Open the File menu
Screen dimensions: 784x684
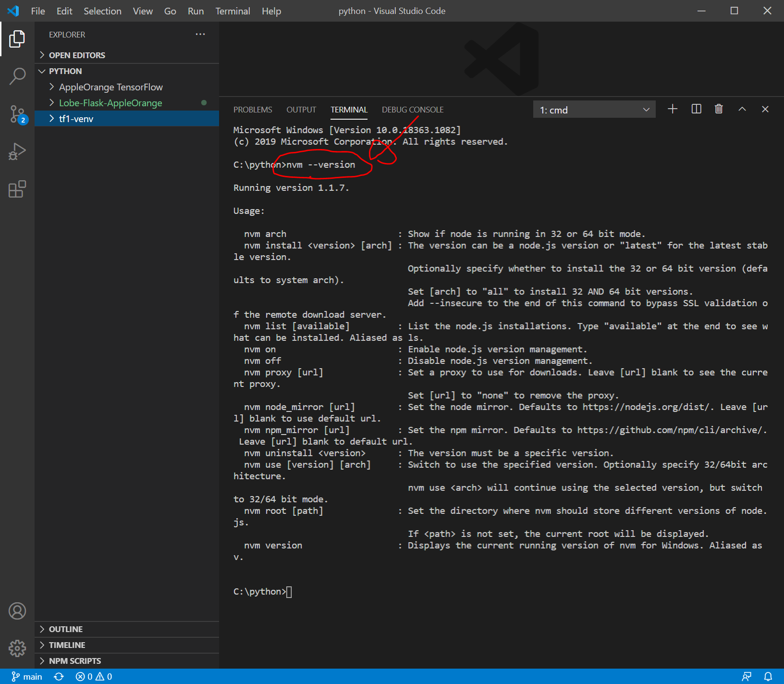38,11
